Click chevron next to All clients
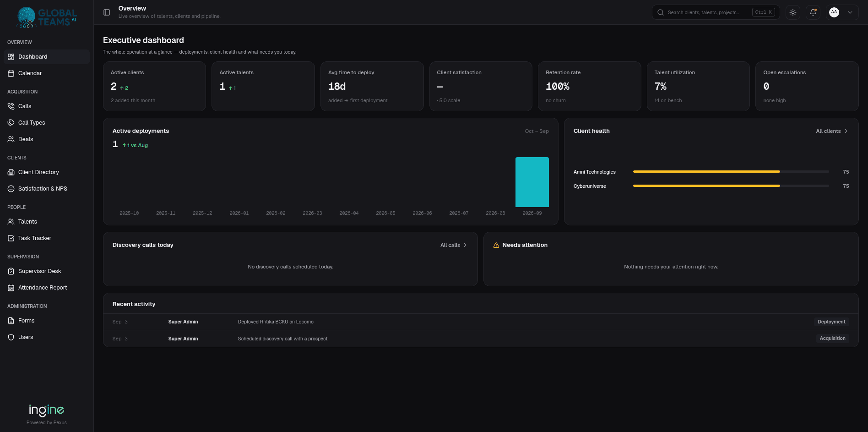The height and width of the screenshot is (432, 868). click(846, 131)
